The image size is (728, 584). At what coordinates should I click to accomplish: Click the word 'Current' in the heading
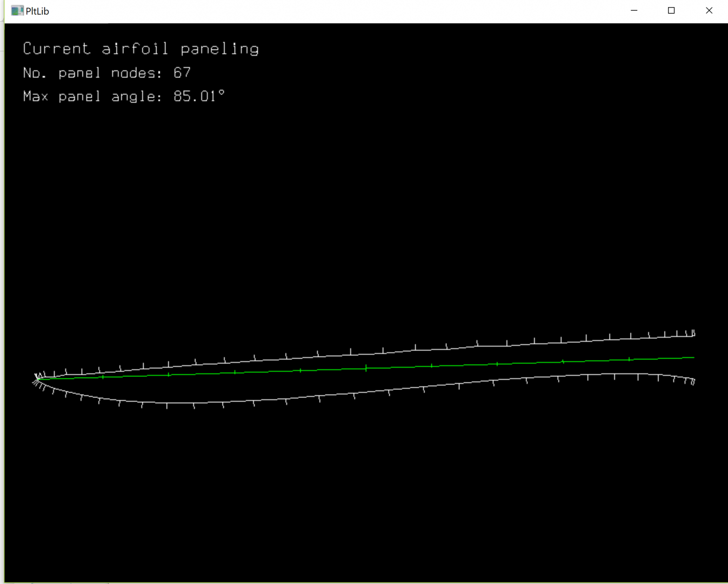click(56, 49)
